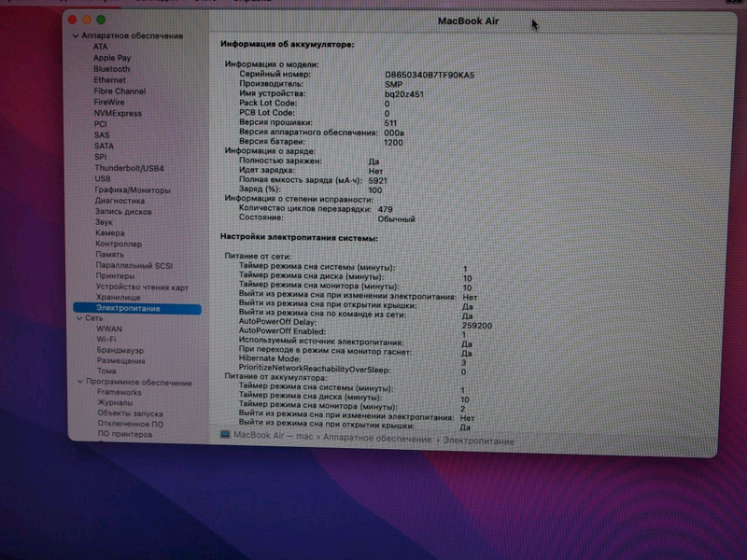Click Информация об аккумуляторе heading
Screen dimensions: 747x560
[288, 44]
